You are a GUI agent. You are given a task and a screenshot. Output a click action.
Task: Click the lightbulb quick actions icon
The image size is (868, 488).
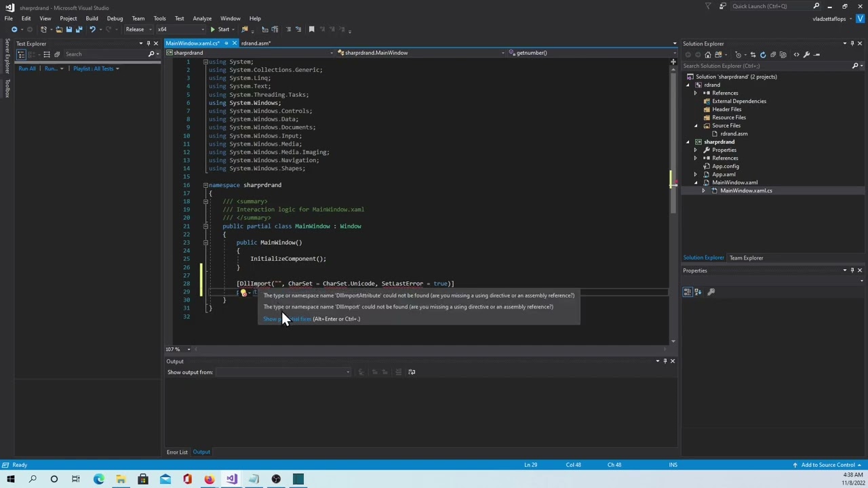click(x=243, y=293)
